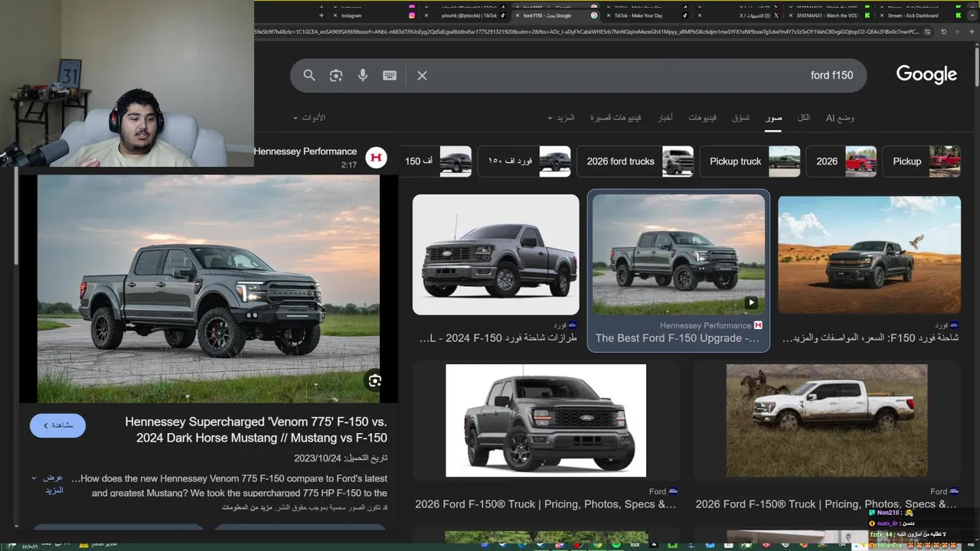This screenshot has width=980, height=551.
Task: Open 2026 Ford F-150 title under gray truck
Action: point(545,504)
